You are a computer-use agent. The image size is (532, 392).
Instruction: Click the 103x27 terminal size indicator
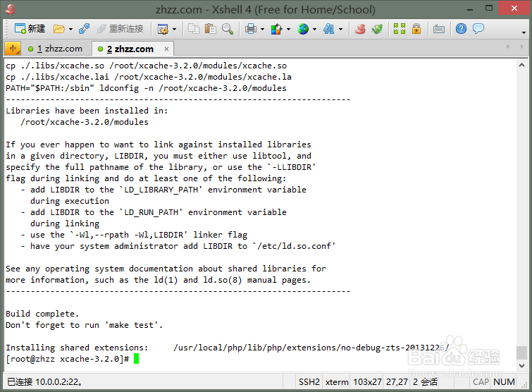[x=367, y=382]
